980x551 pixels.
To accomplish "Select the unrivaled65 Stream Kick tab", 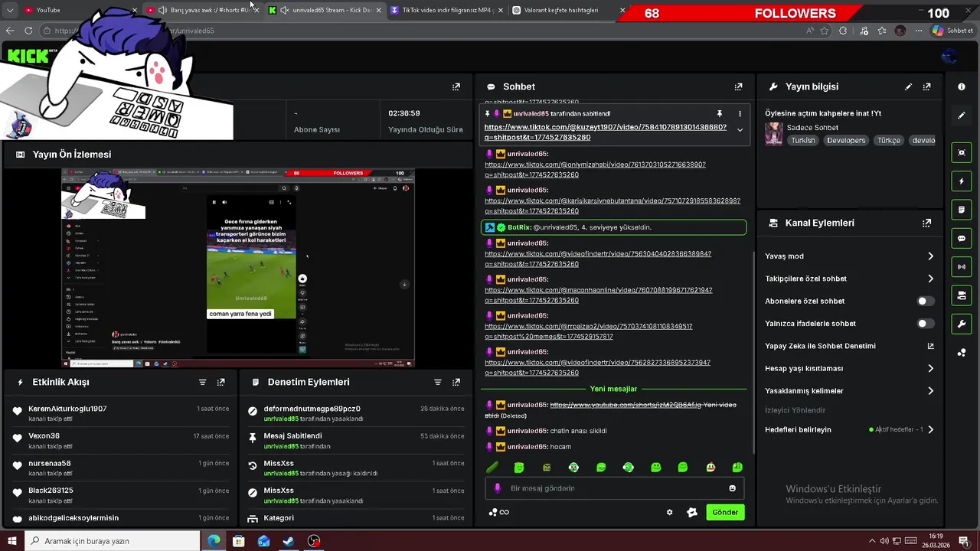I will tap(324, 10).
